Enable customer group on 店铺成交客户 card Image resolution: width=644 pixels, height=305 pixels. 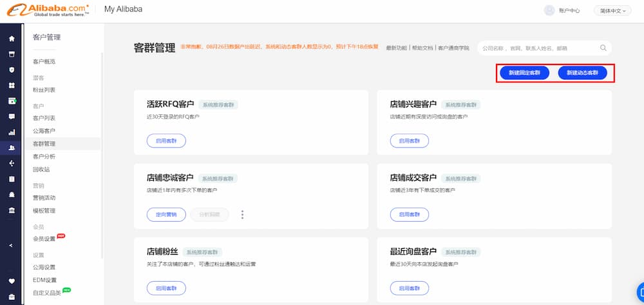coord(410,215)
